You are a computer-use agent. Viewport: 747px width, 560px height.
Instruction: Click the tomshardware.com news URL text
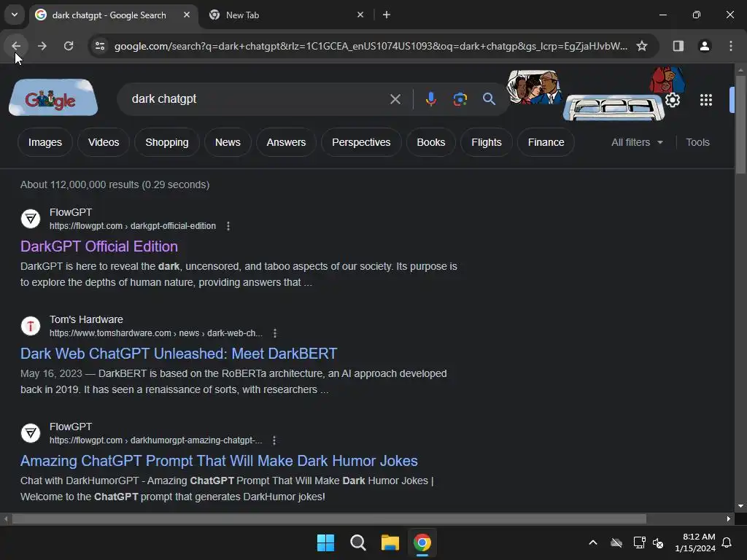[x=156, y=332]
